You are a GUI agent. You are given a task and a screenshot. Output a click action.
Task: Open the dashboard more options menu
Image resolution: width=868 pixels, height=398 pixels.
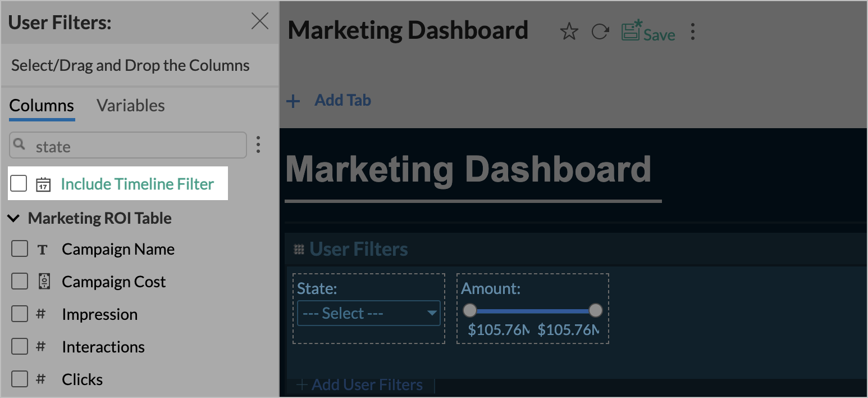(693, 32)
